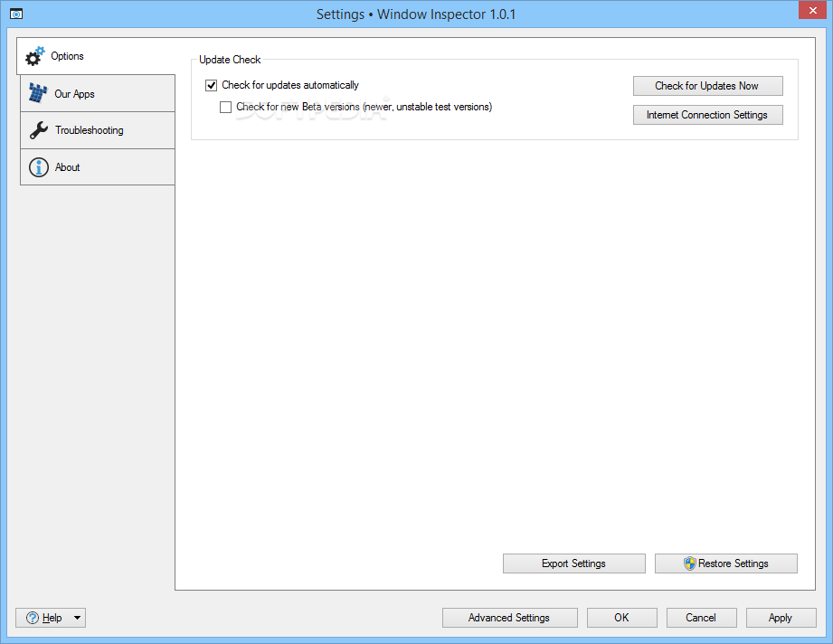Switch to the Our Apps tab
The height and width of the screenshot is (644, 833).
click(98, 93)
